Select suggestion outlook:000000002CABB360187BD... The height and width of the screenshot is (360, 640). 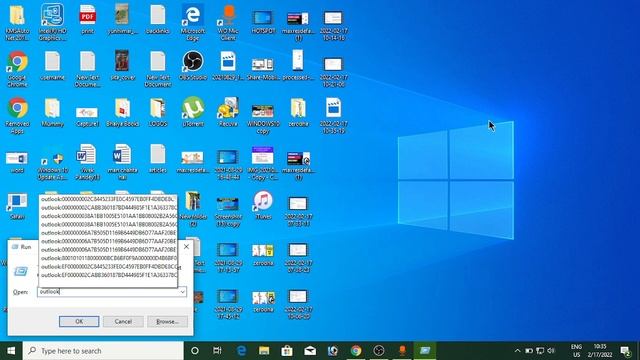(108, 207)
